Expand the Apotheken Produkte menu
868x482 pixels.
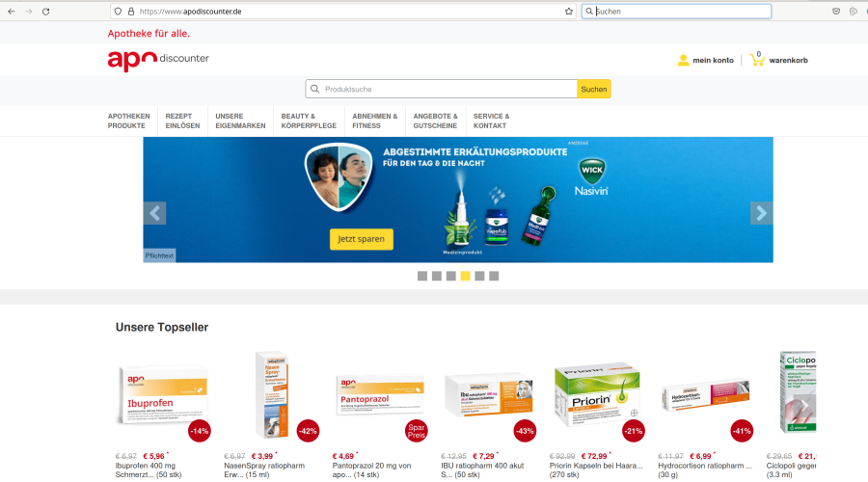pos(129,120)
